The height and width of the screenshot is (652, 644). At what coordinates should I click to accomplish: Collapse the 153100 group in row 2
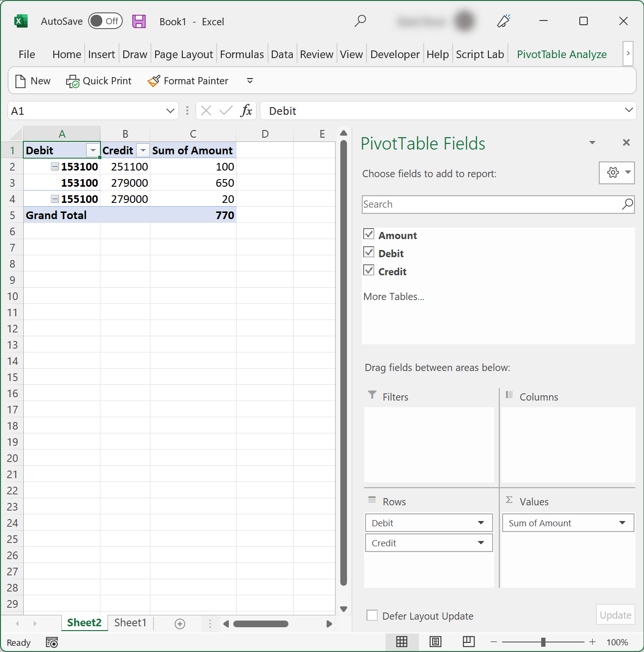[55, 166]
